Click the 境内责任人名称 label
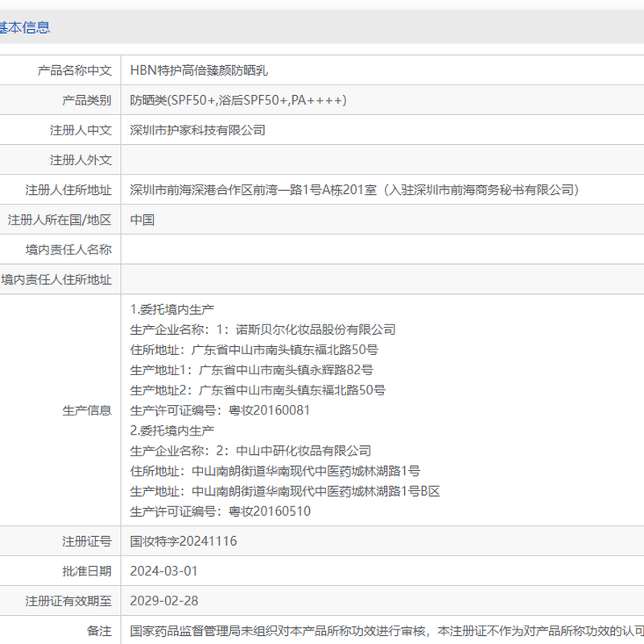This screenshot has height=644, width=644. (x=68, y=250)
